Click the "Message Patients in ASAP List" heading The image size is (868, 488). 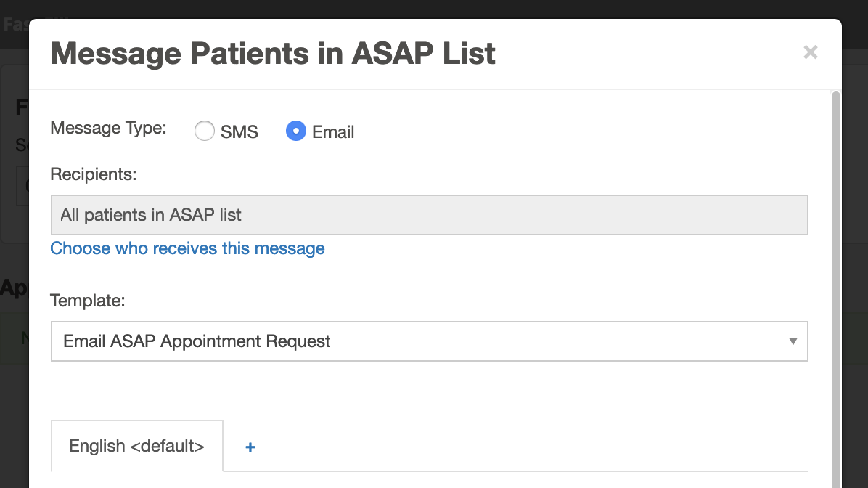273,54
